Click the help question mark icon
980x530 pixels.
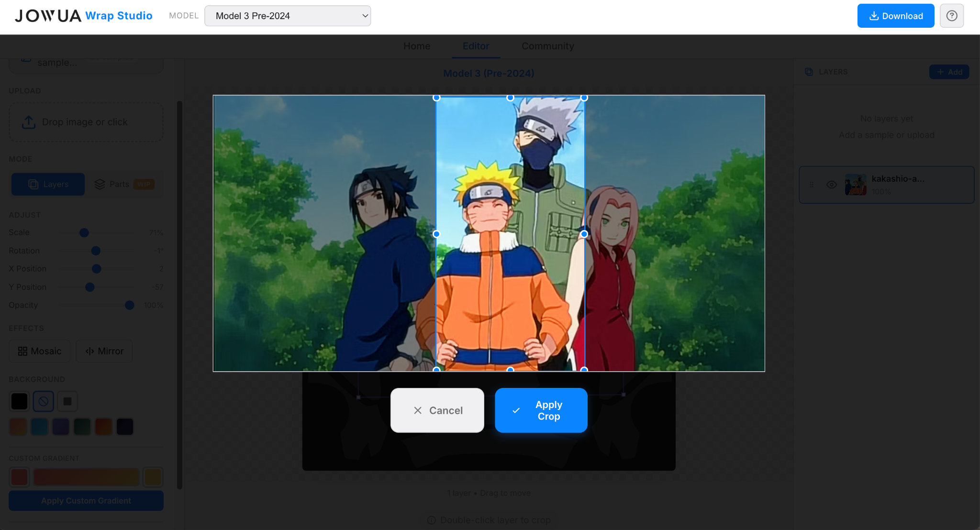click(951, 16)
